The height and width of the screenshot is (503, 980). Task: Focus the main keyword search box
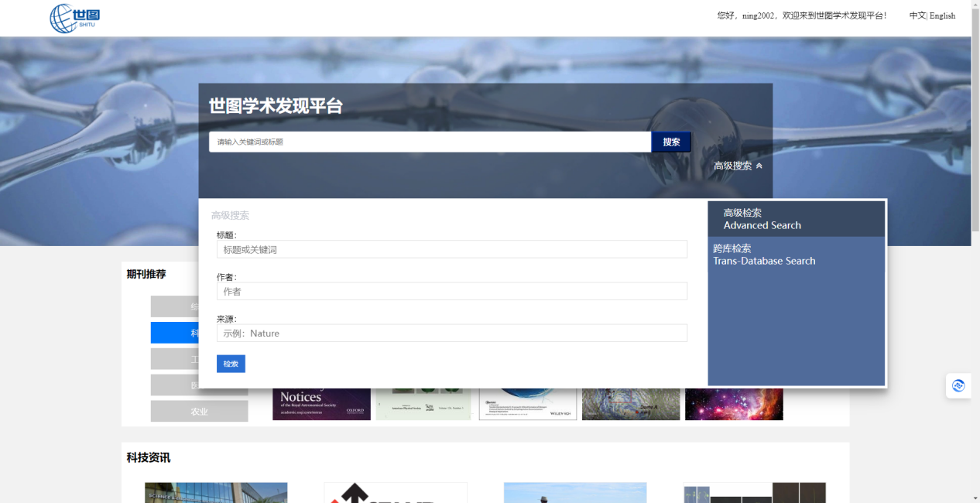(x=430, y=142)
